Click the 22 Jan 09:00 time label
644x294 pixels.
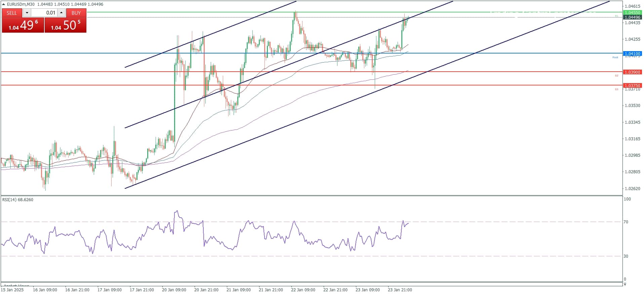pos(303,290)
